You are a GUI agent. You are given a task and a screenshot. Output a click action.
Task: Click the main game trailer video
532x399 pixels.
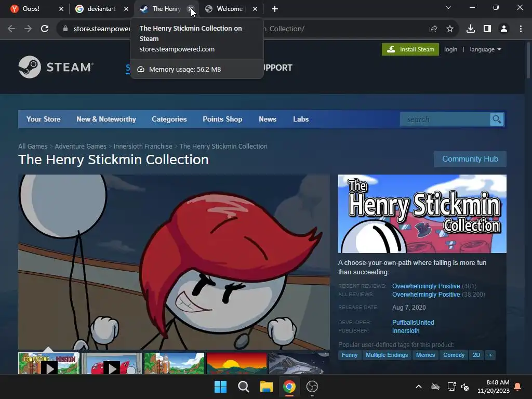(x=174, y=262)
